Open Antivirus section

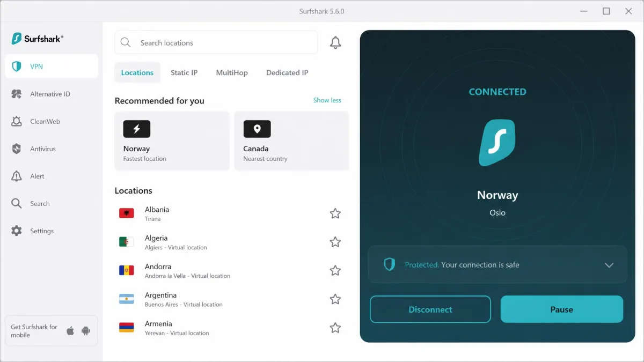pos(52,149)
